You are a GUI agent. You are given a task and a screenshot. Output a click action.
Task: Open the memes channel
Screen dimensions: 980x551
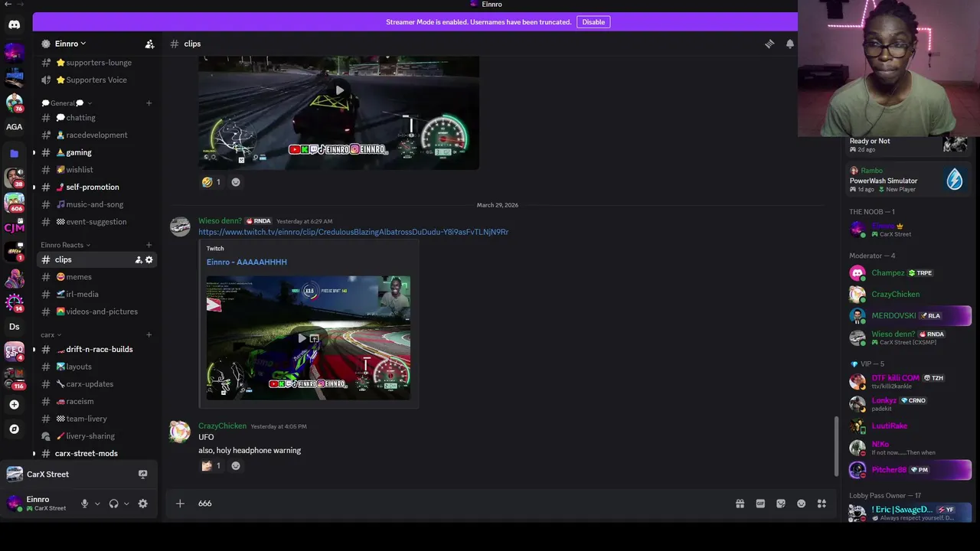(x=96, y=277)
